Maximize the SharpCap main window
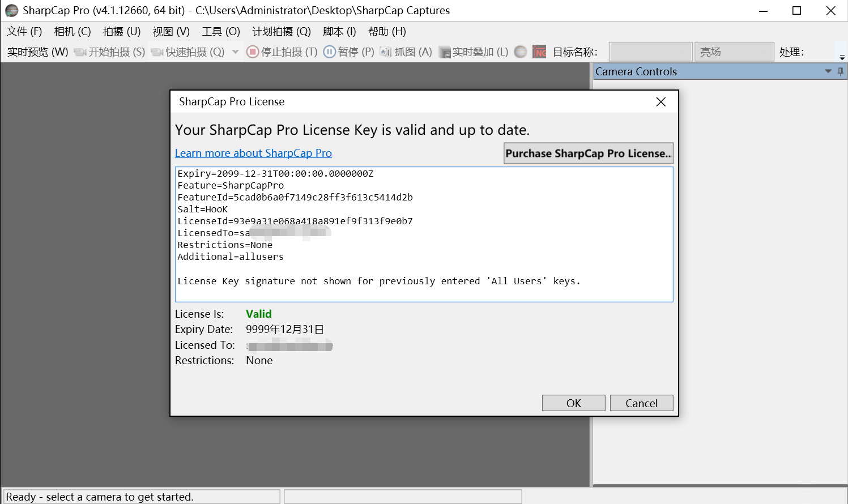The height and width of the screenshot is (504, 848). point(797,11)
